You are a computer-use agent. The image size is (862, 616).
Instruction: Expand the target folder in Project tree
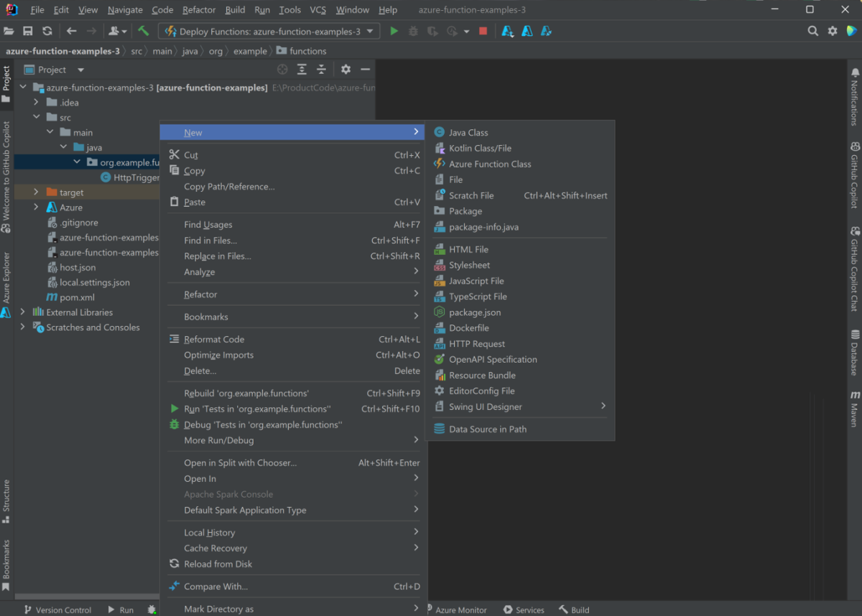35,192
